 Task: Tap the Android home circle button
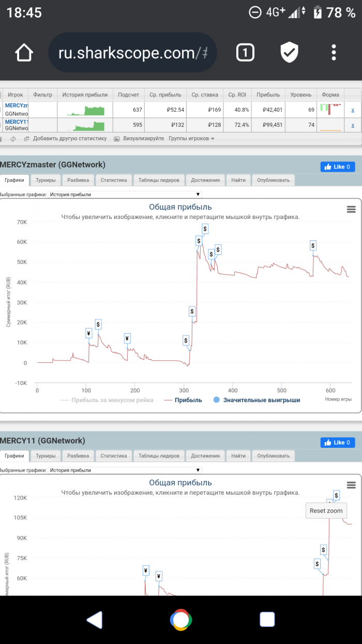pyautogui.click(x=181, y=619)
